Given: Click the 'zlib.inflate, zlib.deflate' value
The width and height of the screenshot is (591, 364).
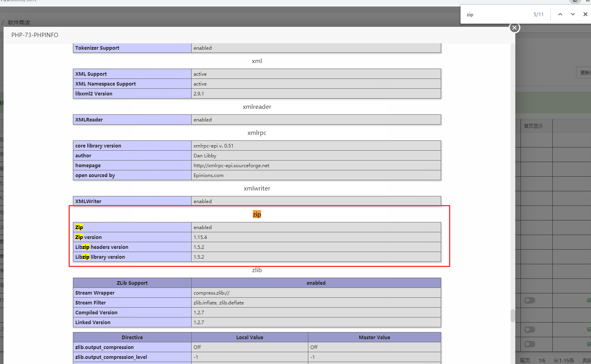Looking at the screenshot, I should [218, 303].
